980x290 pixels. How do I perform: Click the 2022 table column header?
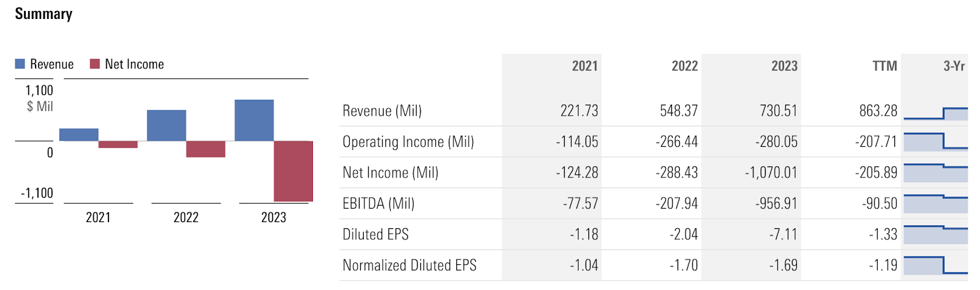pyautogui.click(x=684, y=66)
